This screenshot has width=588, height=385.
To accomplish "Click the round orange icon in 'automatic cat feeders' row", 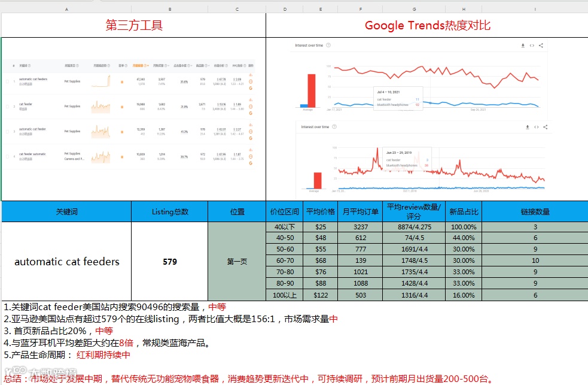I will coord(251,81).
